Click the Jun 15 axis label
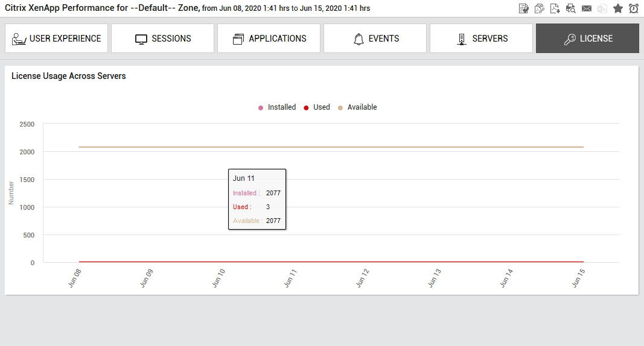Viewport: 644px width, 346px height. coord(578,278)
